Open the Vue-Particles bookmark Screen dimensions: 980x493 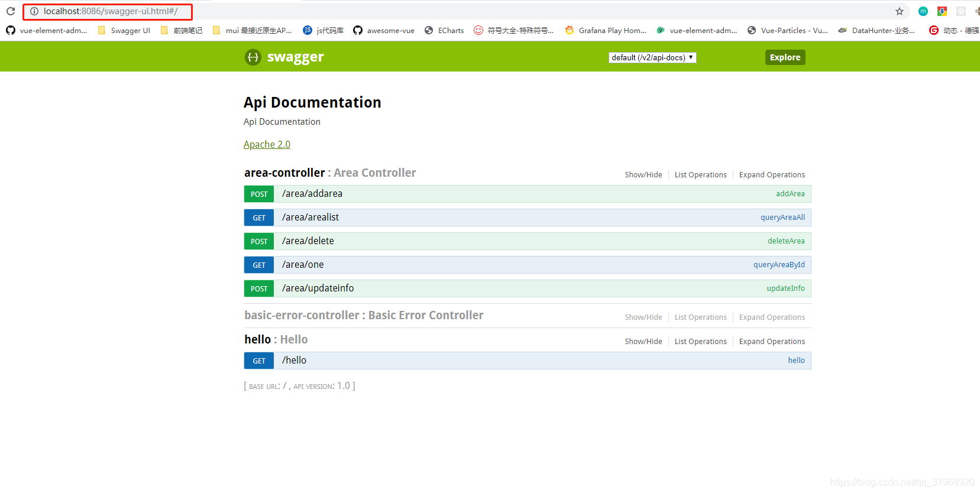(788, 30)
